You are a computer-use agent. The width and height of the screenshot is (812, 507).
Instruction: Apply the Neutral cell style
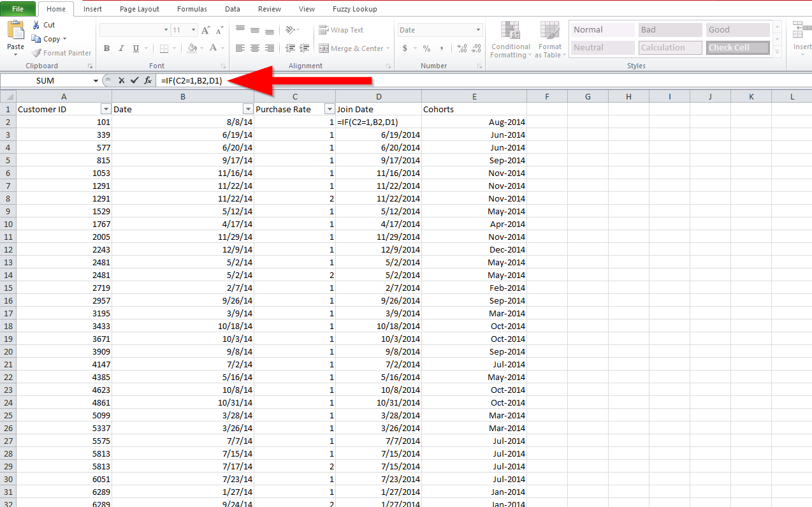[602, 48]
